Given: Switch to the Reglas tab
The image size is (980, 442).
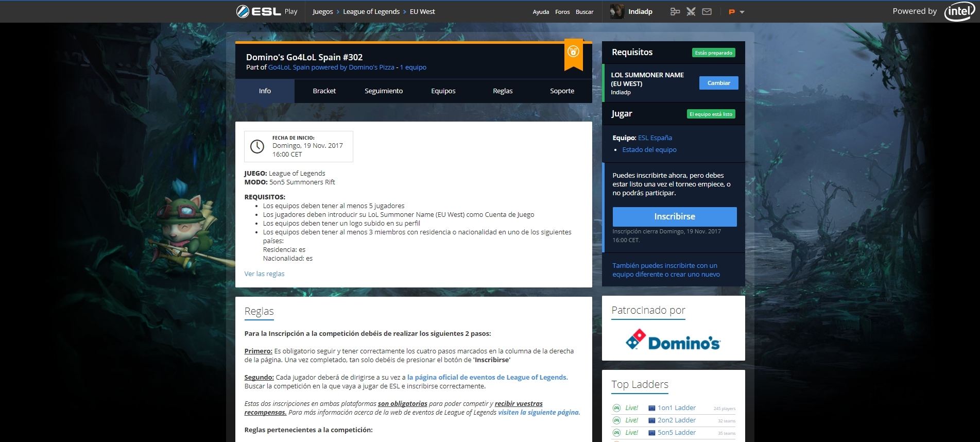Looking at the screenshot, I should coord(503,91).
